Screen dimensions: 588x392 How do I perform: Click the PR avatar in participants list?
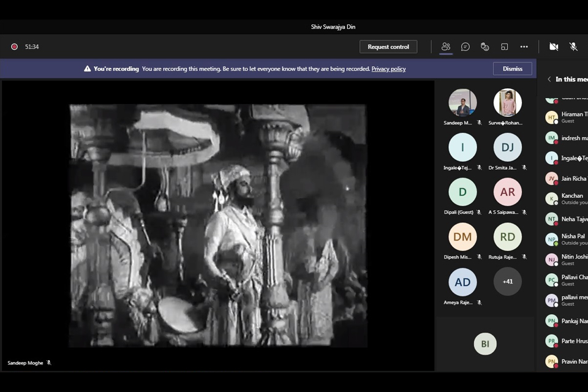pos(551,341)
